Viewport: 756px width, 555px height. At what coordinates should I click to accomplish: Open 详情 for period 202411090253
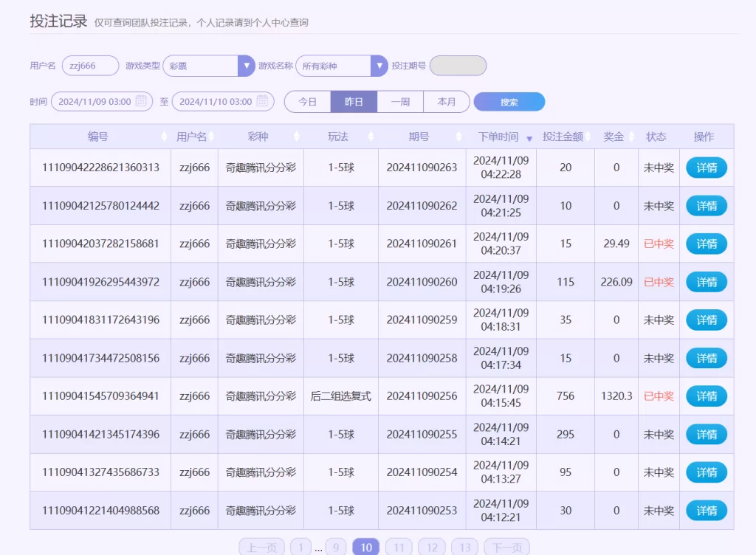click(x=707, y=511)
